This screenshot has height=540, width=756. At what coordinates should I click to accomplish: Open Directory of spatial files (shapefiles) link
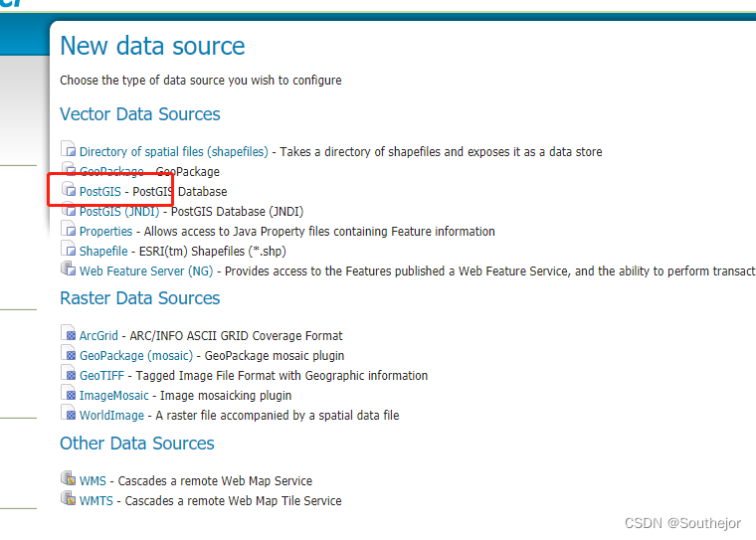click(173, 152)
